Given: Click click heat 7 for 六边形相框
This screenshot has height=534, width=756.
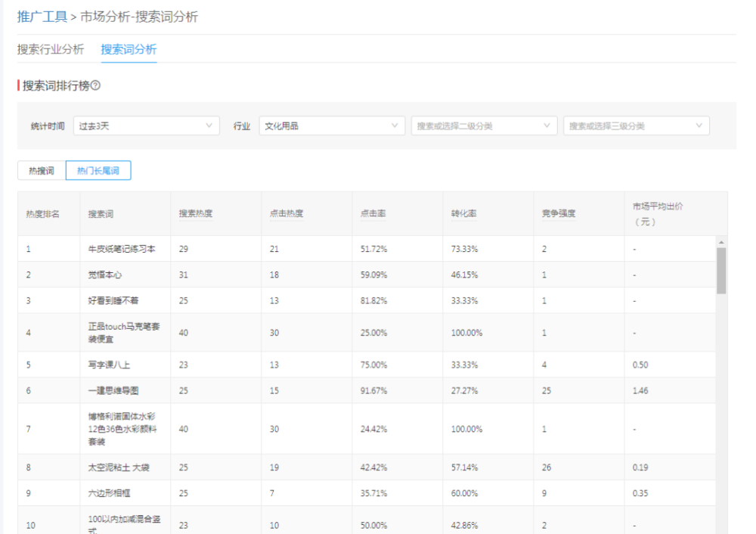Looking at the screenshot, I should [x=272, y=493].
